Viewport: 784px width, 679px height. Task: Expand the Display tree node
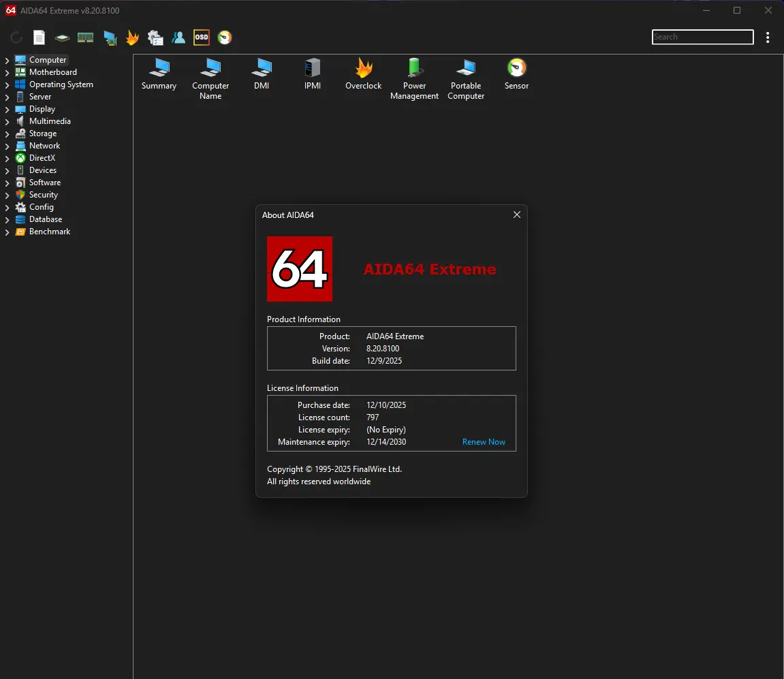7,109
